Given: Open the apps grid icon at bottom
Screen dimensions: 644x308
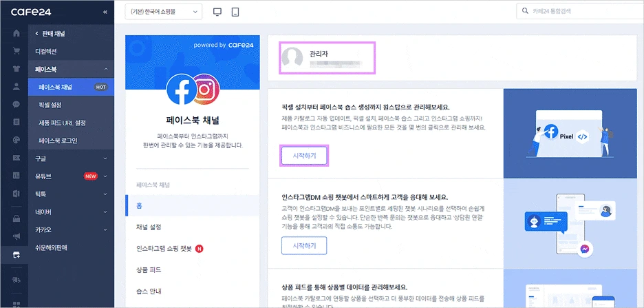Looking at the screenshot, I should [17, 304].
